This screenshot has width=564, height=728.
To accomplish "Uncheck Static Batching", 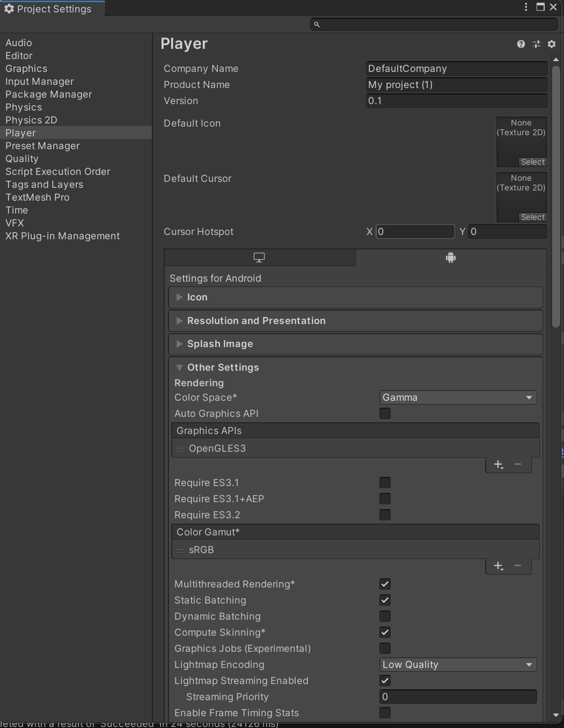I will point(385,600).
